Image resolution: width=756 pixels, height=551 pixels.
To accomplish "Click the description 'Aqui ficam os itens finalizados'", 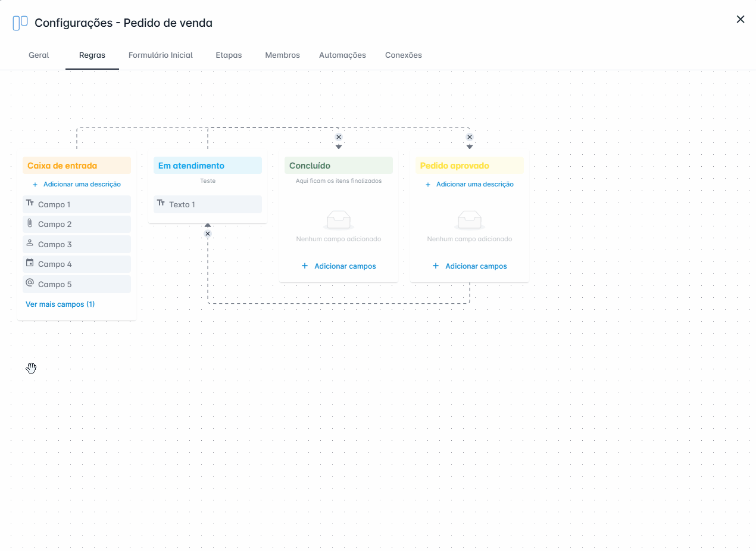I will point(339,180).
